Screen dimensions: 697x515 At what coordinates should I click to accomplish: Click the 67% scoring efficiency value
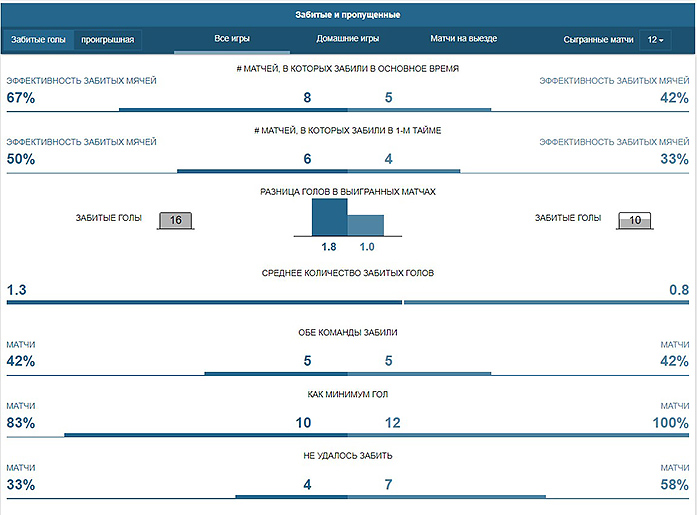coord(21,97)
